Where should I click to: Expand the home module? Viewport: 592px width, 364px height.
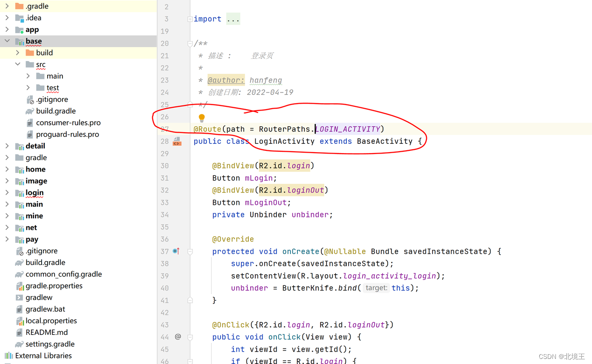(7, 169)
